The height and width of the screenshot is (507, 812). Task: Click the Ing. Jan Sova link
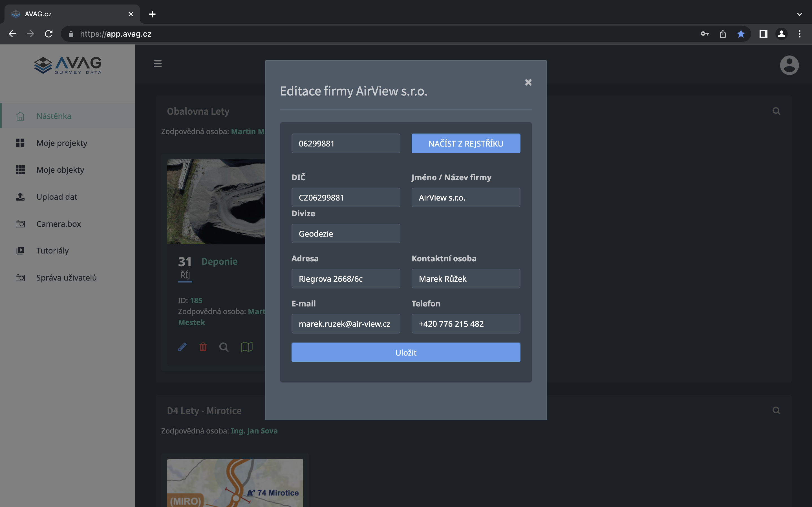[x=254, y=431]
